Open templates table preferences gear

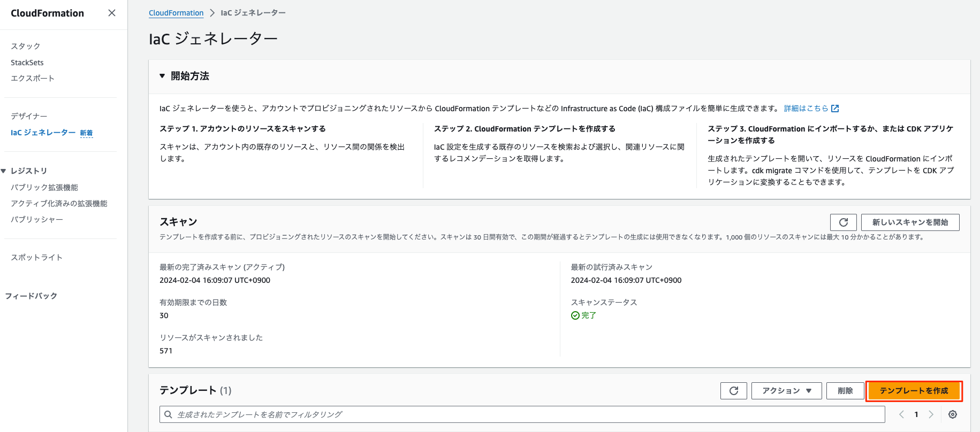coord(953,414)
